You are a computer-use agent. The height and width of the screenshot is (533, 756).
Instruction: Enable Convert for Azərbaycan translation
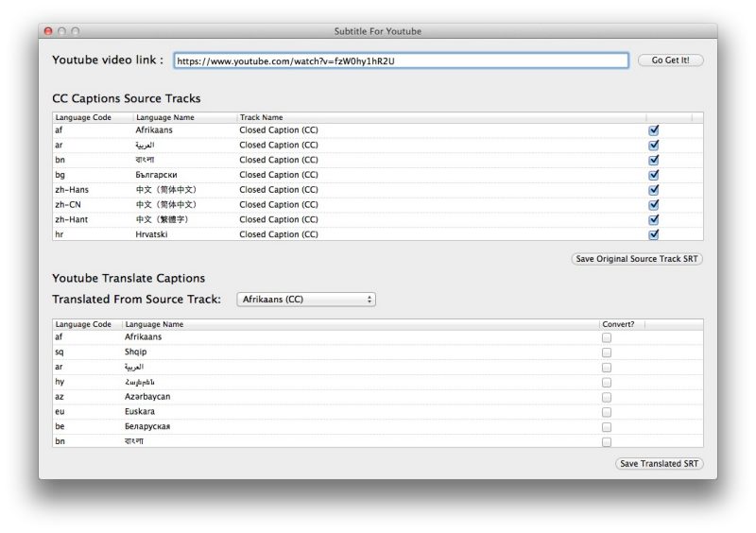[607, 398]
